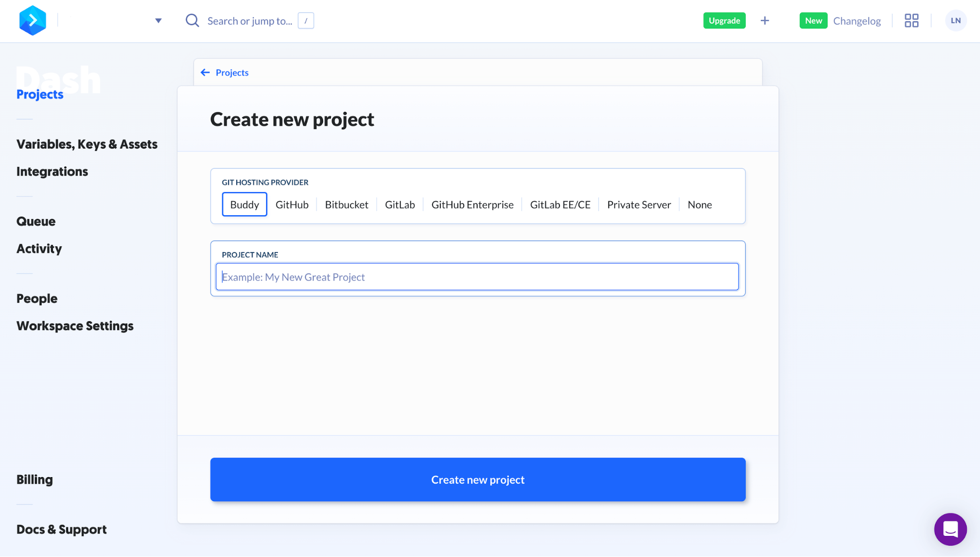Open the apps grid icon

coord(911,20)
